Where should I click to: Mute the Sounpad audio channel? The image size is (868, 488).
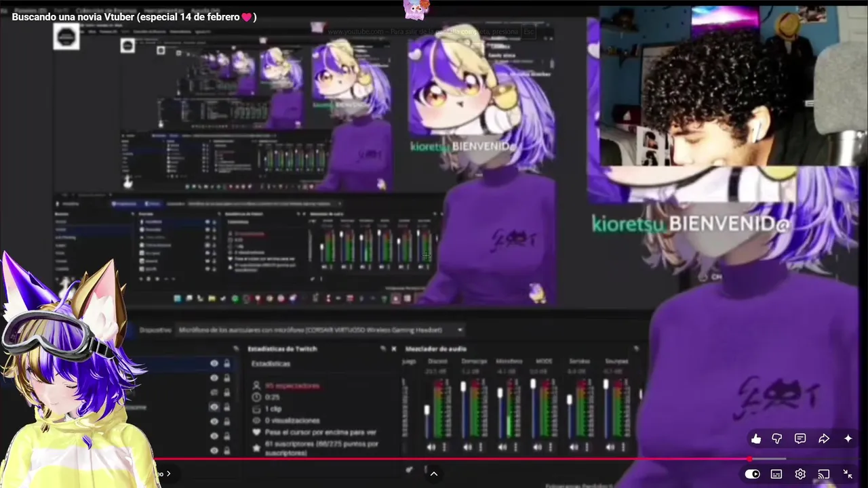click(610, 447)
